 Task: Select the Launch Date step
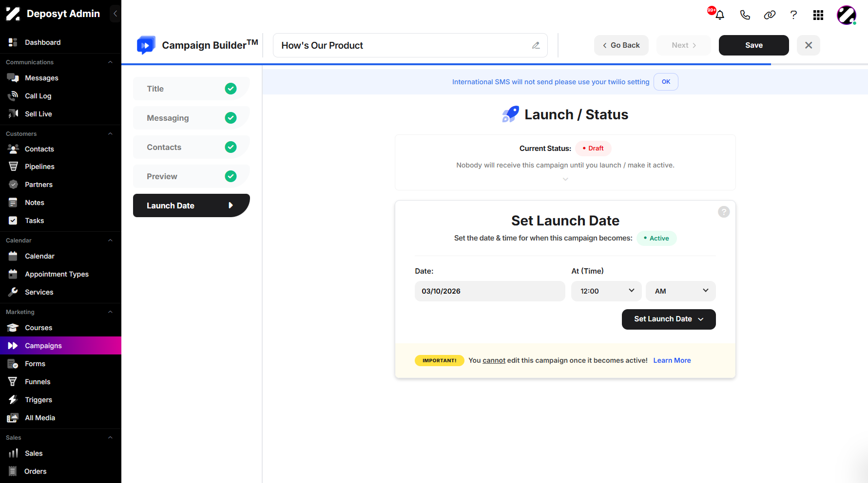(x=192, y=205)
